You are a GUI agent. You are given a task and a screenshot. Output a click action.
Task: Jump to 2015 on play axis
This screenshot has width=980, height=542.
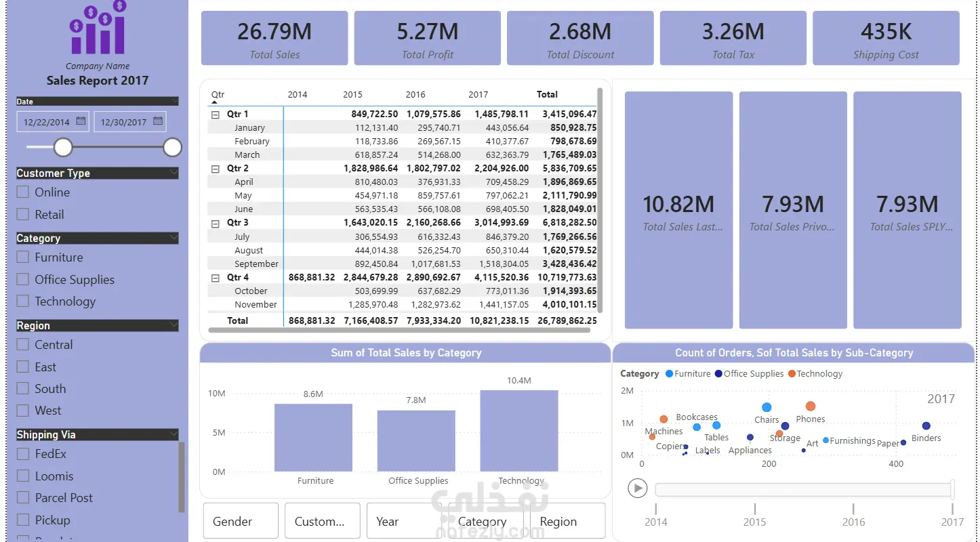[x=755, y=521]
